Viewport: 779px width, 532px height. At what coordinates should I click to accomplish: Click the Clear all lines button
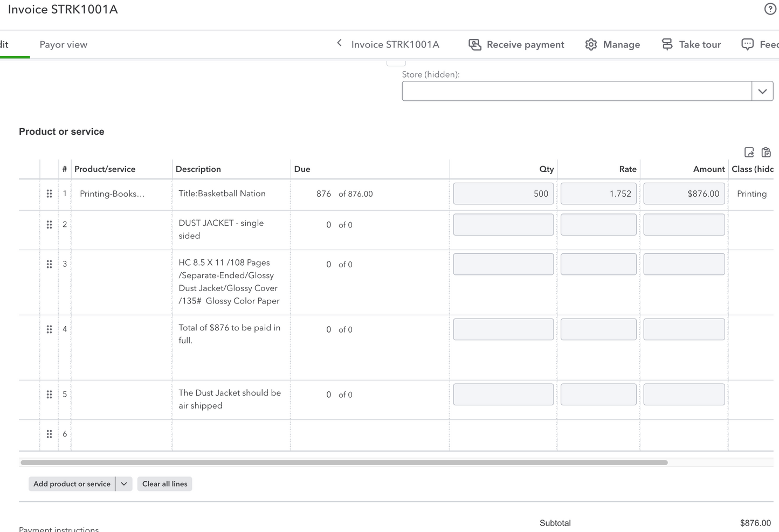165,484
